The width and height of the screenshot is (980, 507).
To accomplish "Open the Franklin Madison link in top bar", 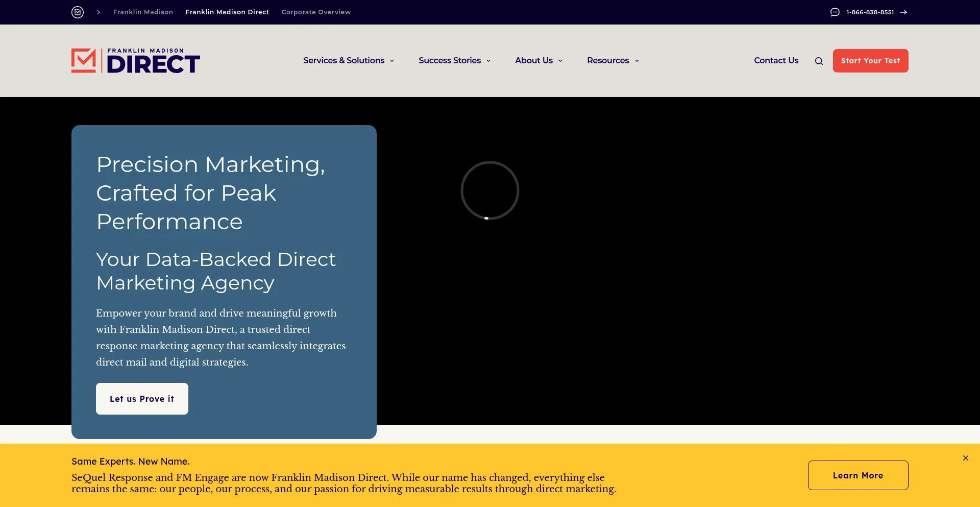I will pyautogui.click(x=143, y=12).
